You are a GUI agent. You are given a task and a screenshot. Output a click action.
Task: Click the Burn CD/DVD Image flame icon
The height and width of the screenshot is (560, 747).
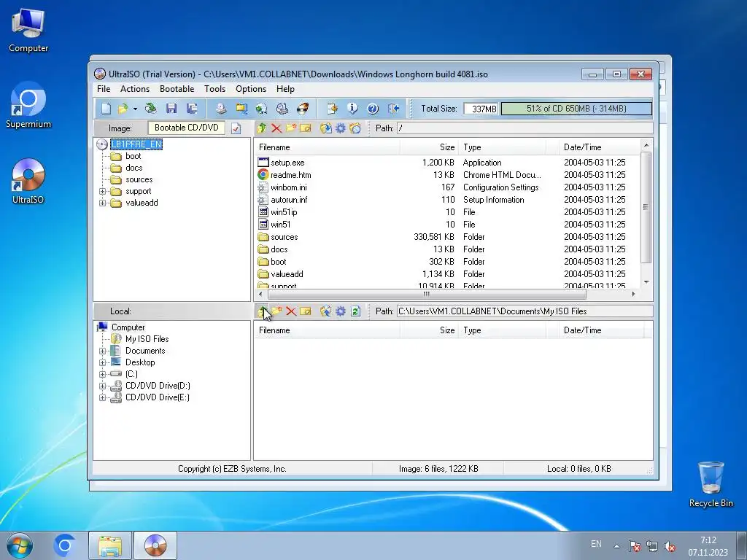click(x=303, y=109)
